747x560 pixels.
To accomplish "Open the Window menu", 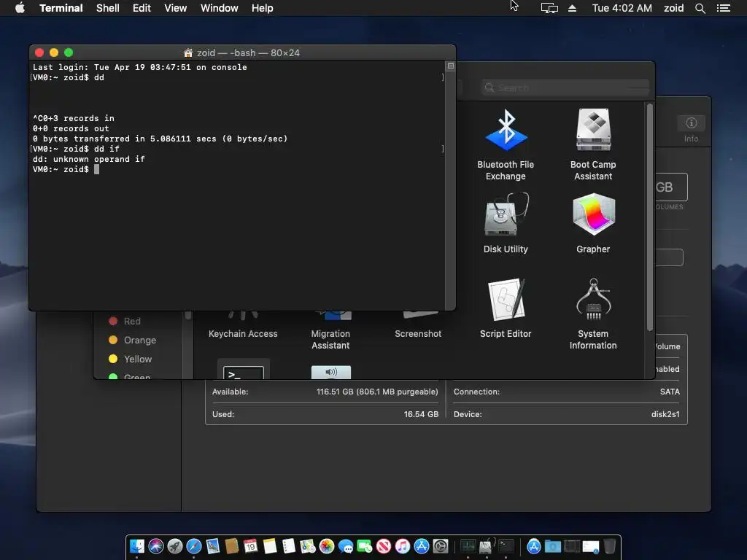I will click(x=219, y=8).
